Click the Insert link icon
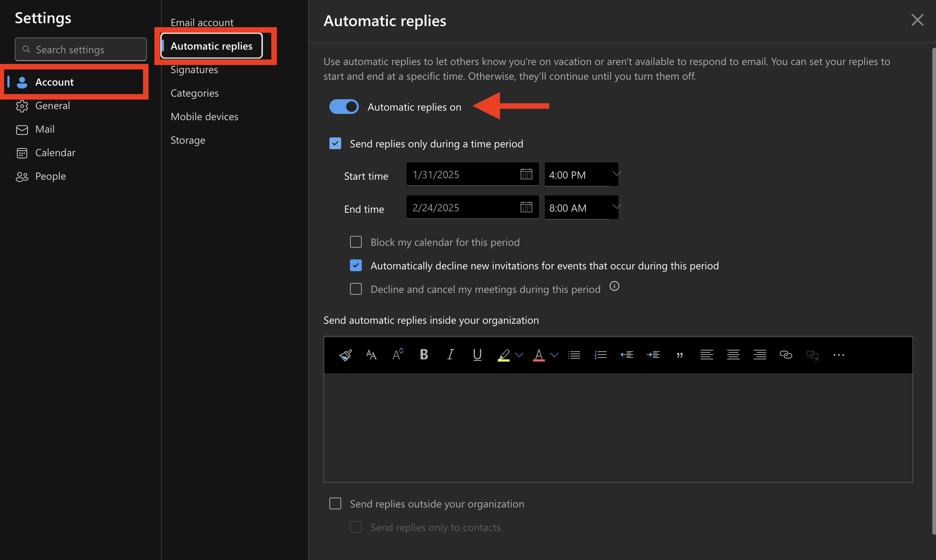 click(786, 355)
